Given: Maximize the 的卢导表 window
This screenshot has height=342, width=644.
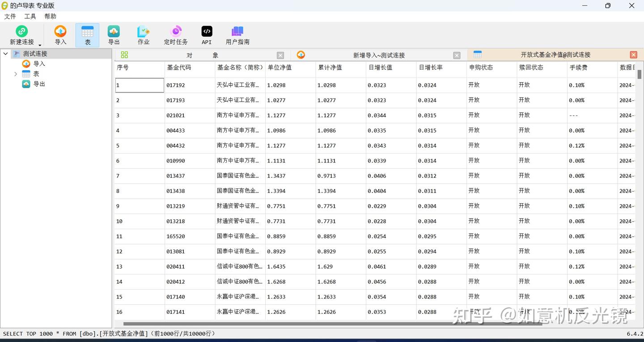Looking at the screenshot, I should coord(608,5).
